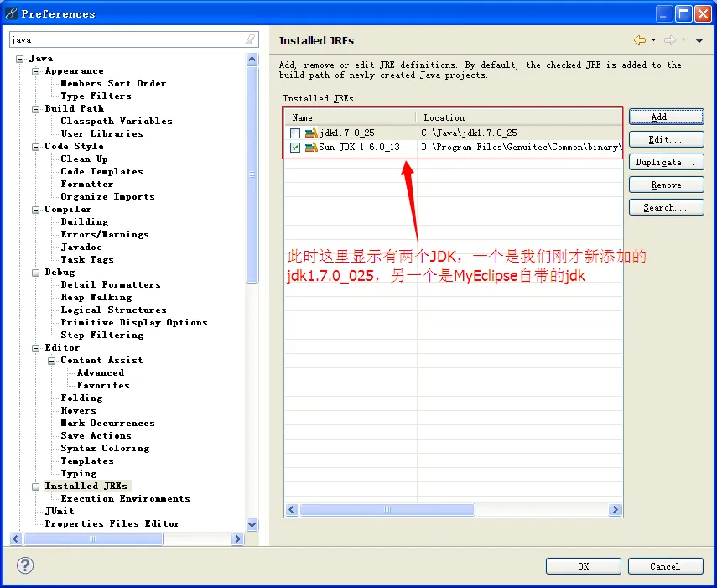Click the Add... button
The height and width of the screenshot is (588, 717).
click(x=666, y=117)
